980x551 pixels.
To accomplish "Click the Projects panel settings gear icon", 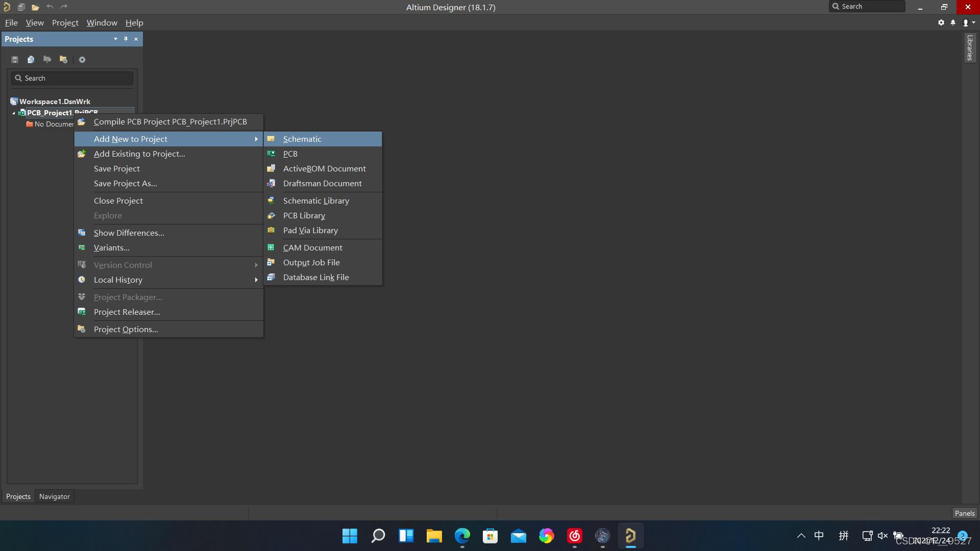I will [x=82, y=60].
